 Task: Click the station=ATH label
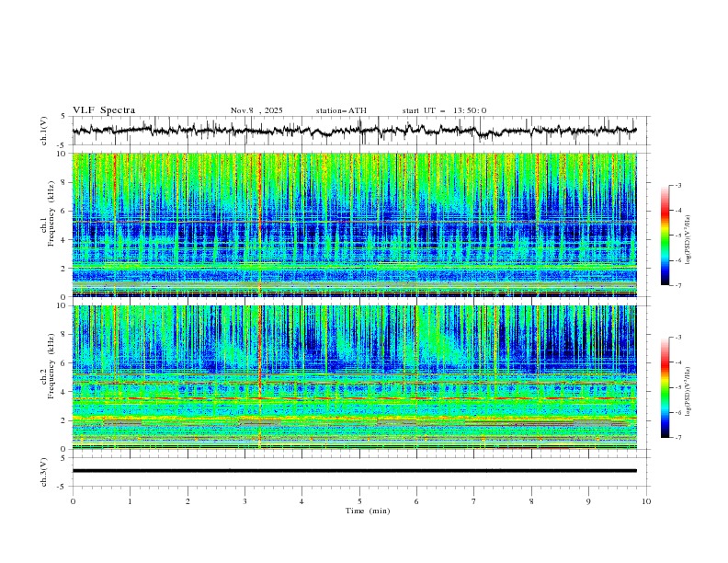341,110
